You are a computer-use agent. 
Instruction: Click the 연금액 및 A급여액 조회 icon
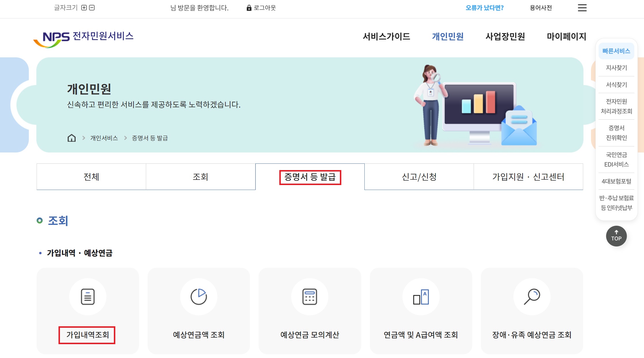pos(421,296)
